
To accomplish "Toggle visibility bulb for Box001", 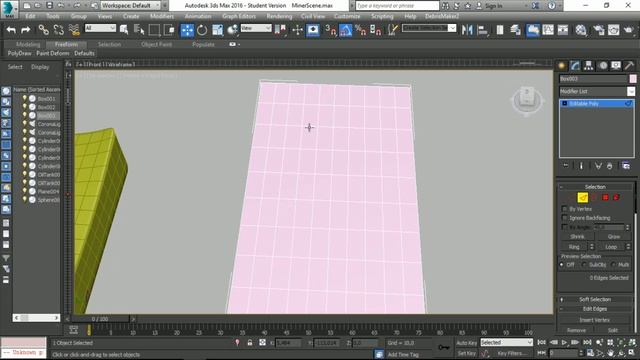I will click(x=24, y=98).
